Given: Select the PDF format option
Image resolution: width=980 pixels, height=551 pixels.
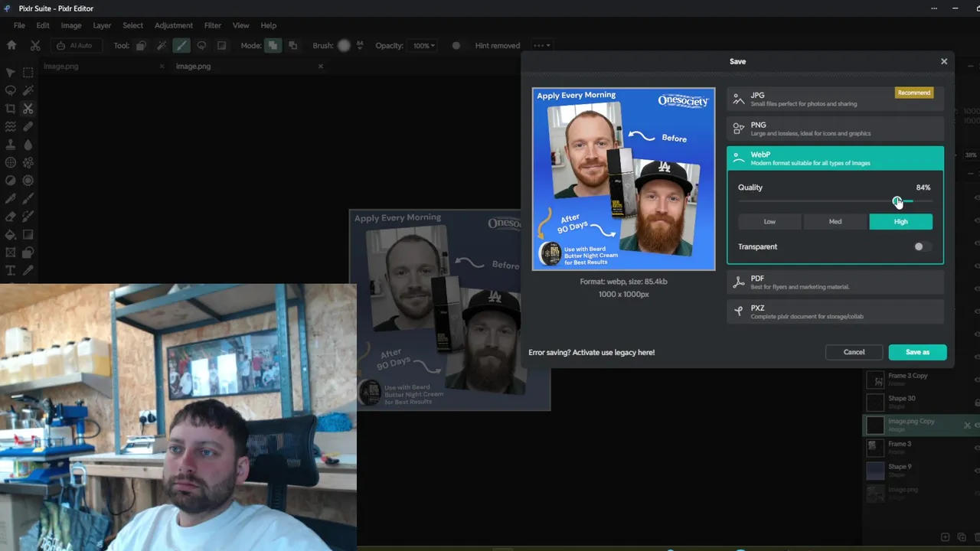Looking at the screenshot, I should [x=835, y=282].
